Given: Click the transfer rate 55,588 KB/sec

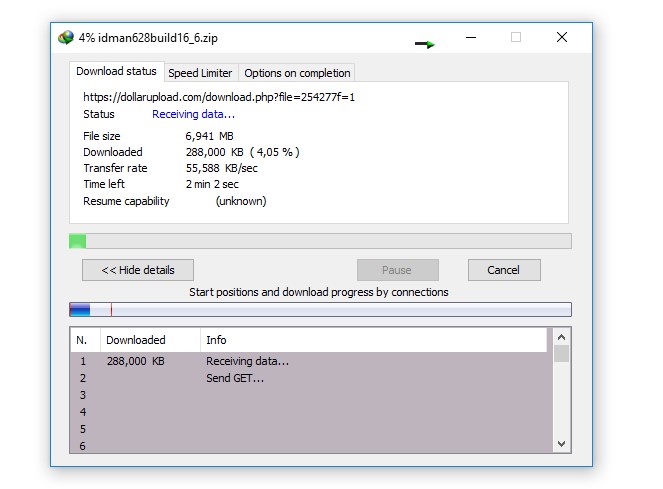Looking at the screenshot, I should pos(222,168).
